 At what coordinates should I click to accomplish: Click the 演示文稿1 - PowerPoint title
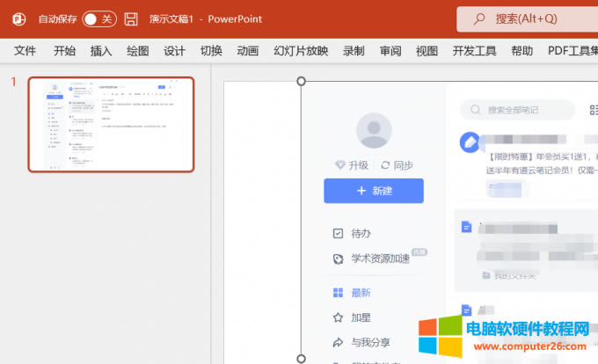pyautogui.click(x=206, y=19)
